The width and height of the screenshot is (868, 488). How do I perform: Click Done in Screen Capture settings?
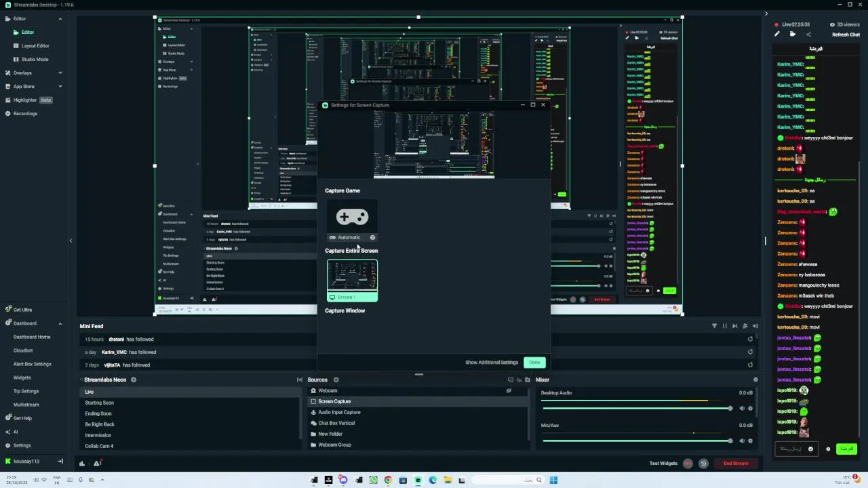(534, 363)
